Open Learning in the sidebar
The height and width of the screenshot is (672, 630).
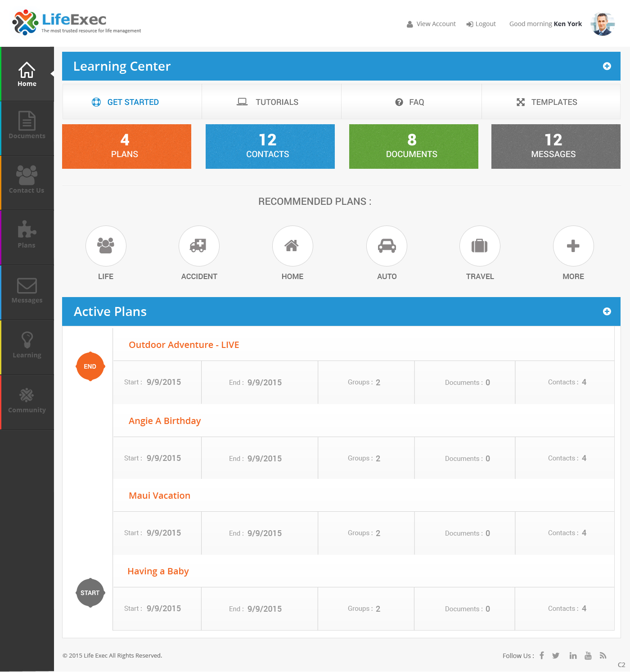(x=27, y=347)
